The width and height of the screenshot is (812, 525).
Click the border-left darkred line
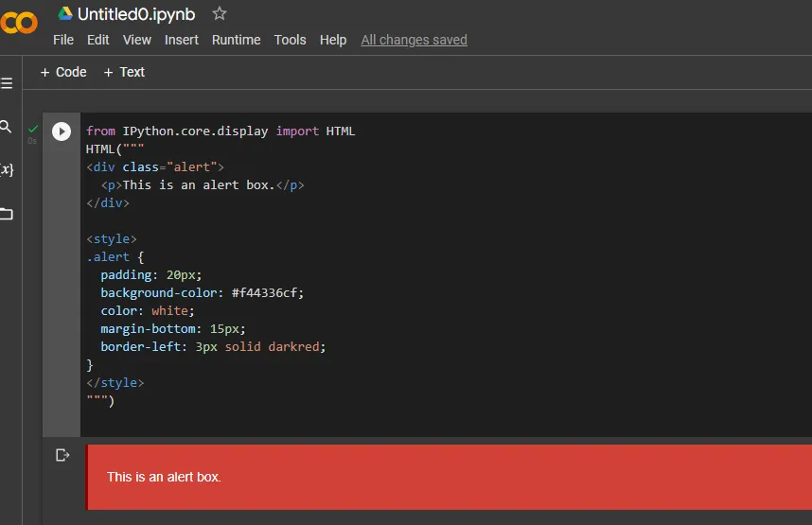pos(213,346)
